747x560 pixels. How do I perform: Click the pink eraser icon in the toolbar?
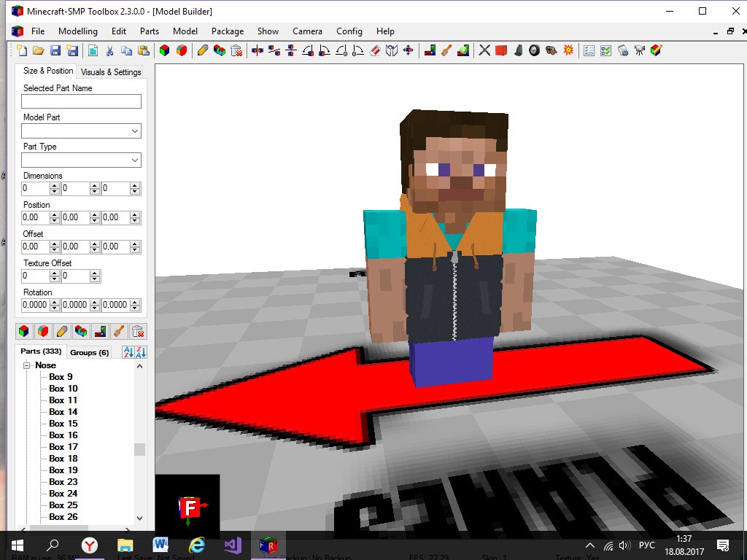click(375, 50)
